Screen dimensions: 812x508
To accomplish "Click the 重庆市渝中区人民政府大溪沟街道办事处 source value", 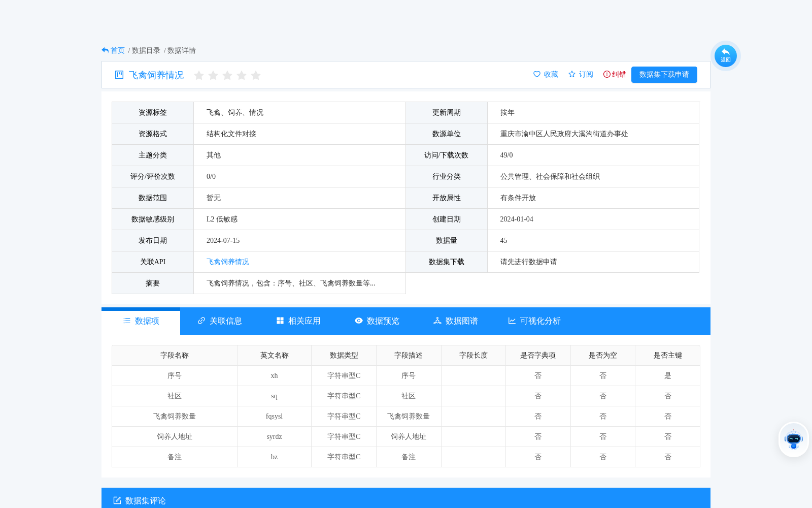I will point(564,134).
